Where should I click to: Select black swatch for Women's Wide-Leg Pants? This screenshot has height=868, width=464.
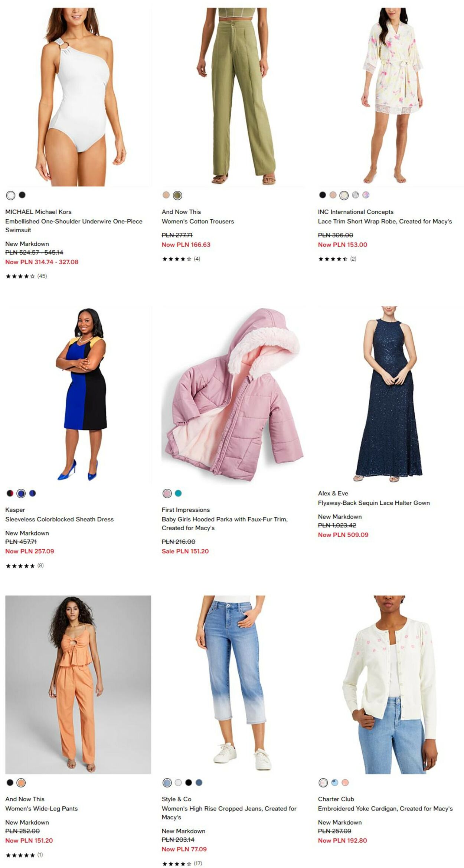click(10, 783)
